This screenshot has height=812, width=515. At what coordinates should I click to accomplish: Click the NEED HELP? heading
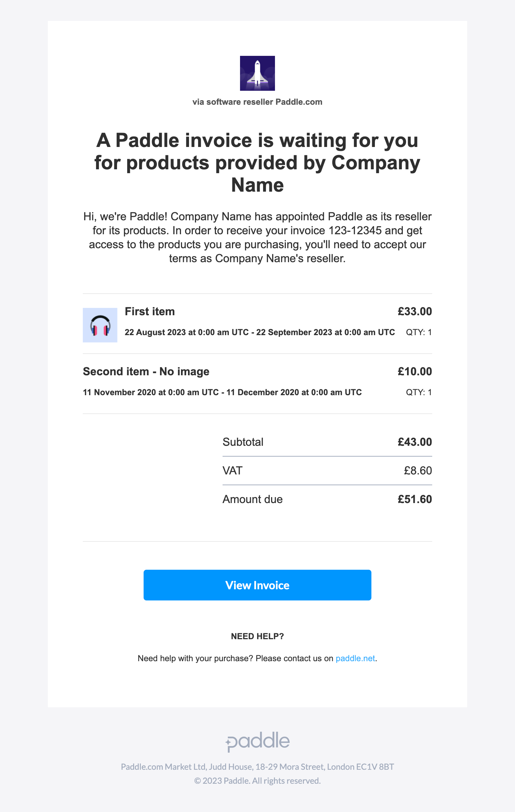pos(257,636)
